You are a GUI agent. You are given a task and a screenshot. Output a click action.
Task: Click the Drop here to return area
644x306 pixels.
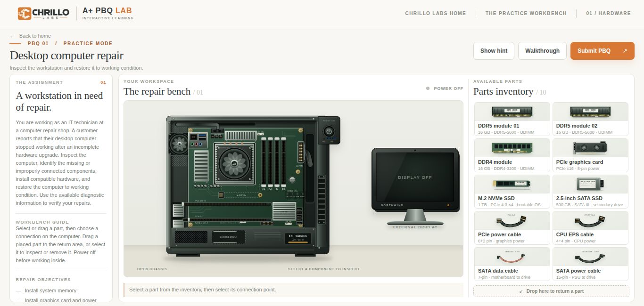coord(551,291)
